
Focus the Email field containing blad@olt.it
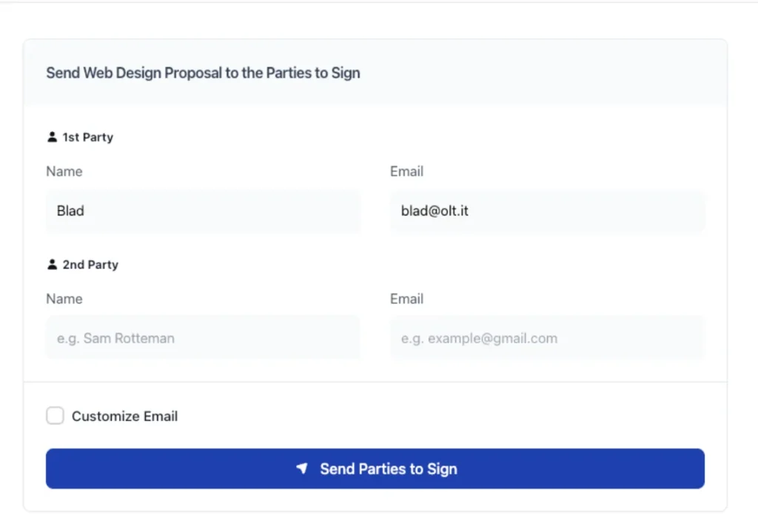tap(547, 211)
